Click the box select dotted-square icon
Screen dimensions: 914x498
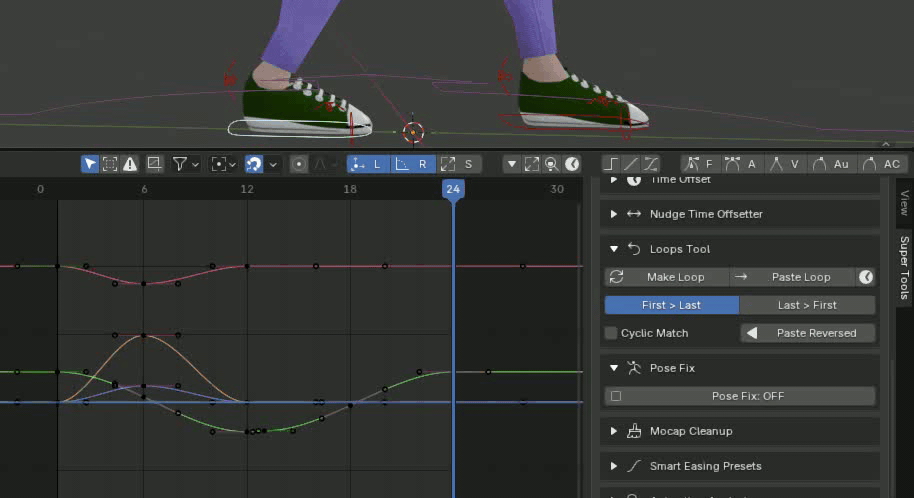(x=110, y=164)
